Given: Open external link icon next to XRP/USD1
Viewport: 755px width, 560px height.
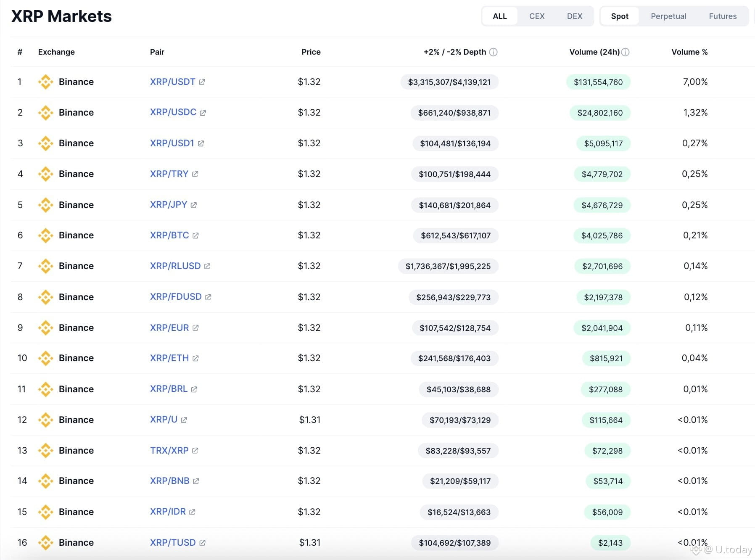Looking at the screenshot, I should [201, 143].
